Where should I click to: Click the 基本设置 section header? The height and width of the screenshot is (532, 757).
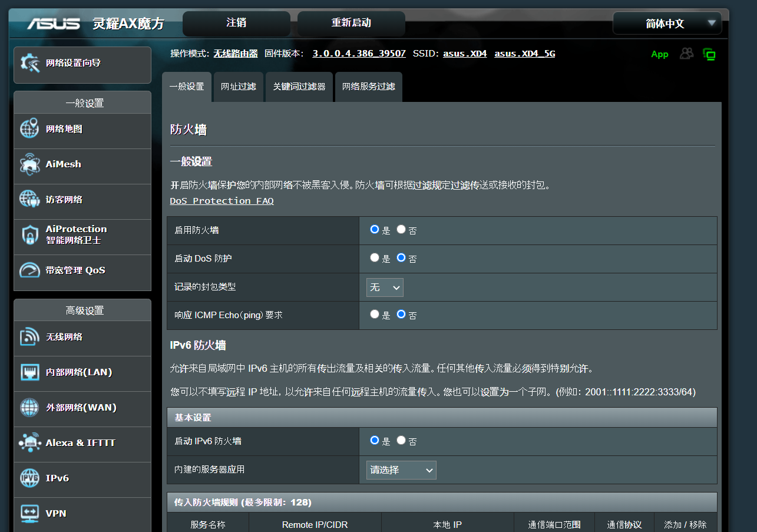coord(442,417)
